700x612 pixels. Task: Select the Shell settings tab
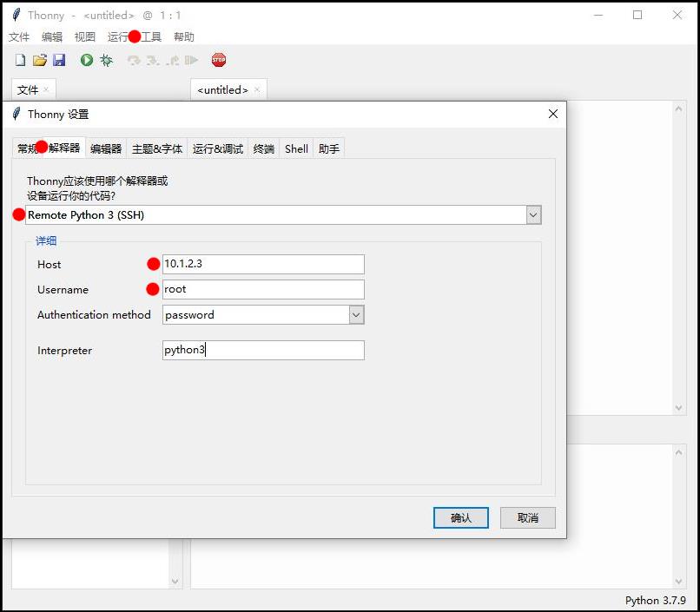click(x=296, y=148)
